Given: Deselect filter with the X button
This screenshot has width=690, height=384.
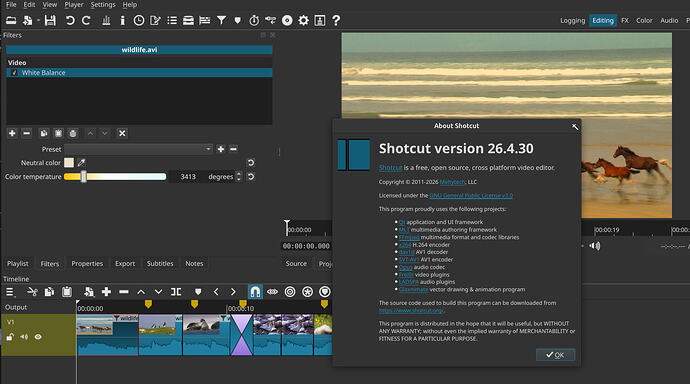Looking at the screenshot, I should point(122,133).
